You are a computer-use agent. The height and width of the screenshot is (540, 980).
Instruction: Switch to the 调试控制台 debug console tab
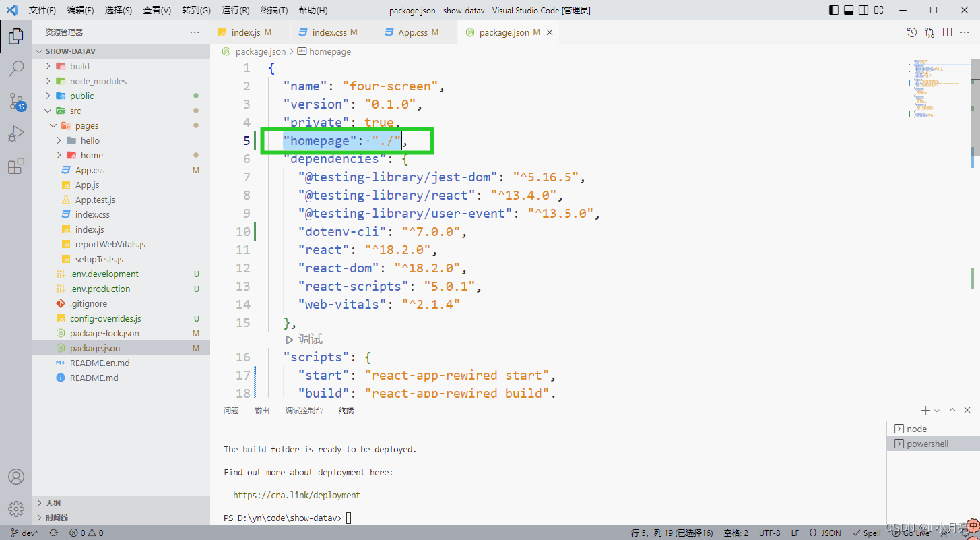(x=304, y=411)
